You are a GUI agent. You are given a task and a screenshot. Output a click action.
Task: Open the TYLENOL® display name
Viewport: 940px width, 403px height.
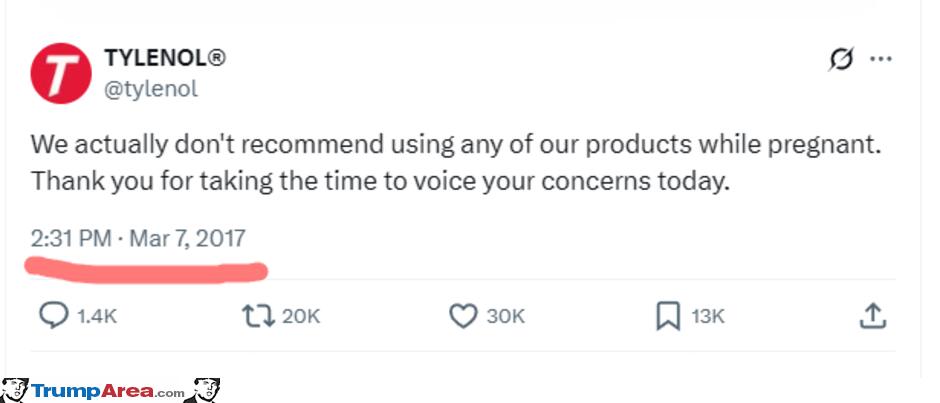pos(165,59)
